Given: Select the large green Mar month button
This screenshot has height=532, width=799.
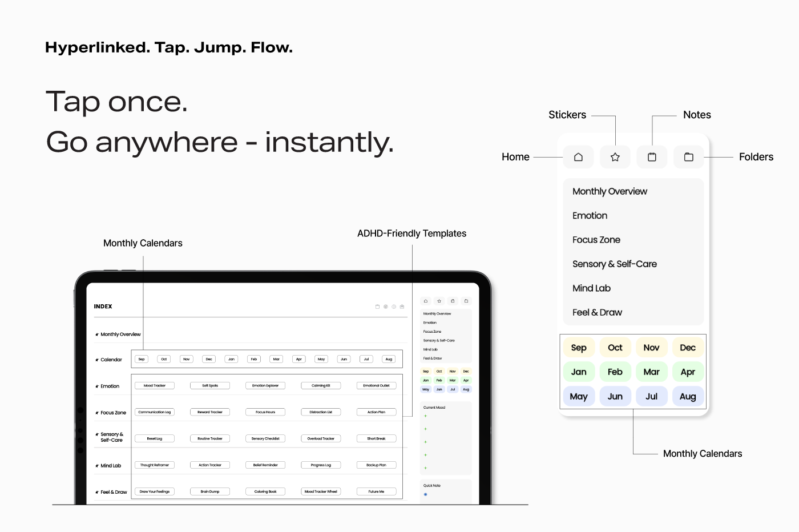Looking at the screenshot, I should tap(651, 372).
